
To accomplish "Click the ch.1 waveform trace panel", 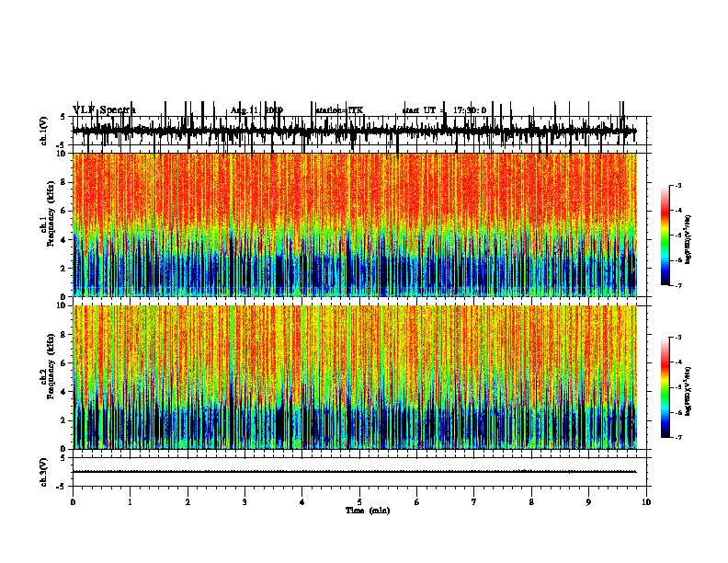I will (359, 131).
